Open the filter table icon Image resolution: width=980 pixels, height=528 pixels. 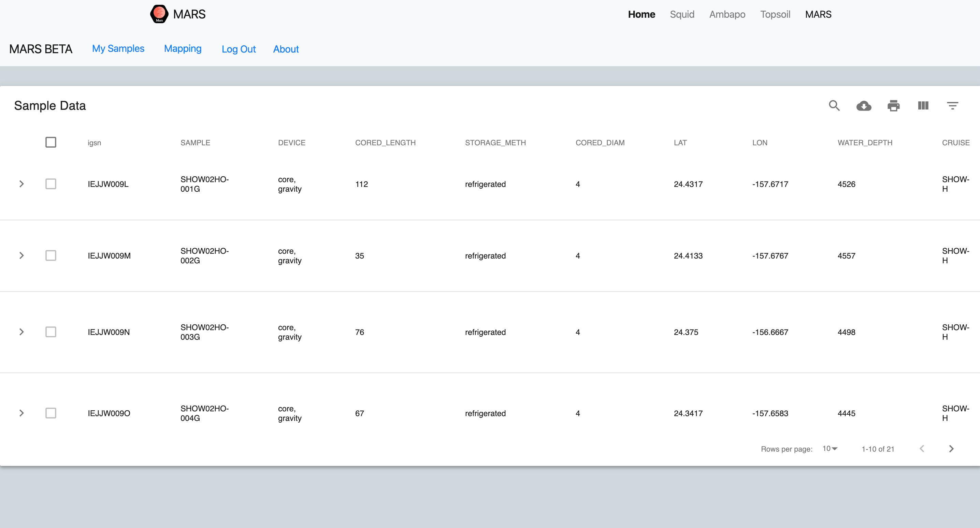tap(953, 105)
